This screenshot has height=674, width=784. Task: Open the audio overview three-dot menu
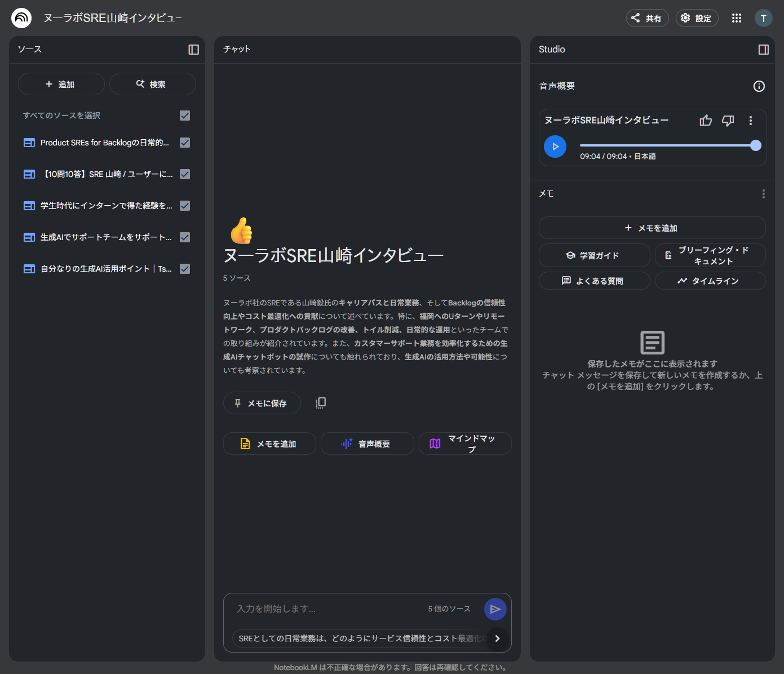click(750, 121)
